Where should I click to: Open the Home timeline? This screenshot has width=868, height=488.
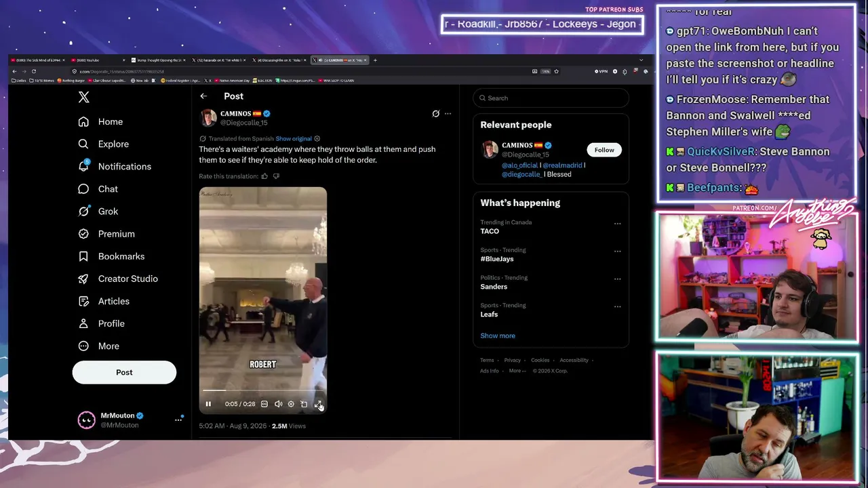(100, 122)
